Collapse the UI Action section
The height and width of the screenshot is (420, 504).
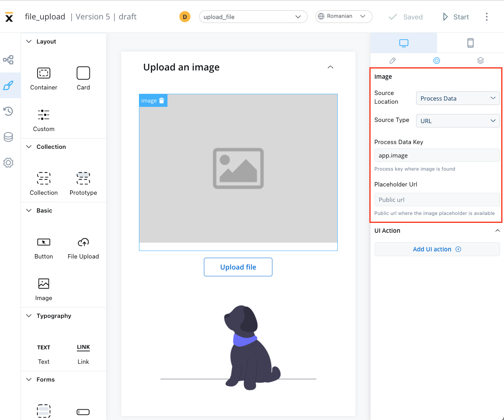(498, 231)
